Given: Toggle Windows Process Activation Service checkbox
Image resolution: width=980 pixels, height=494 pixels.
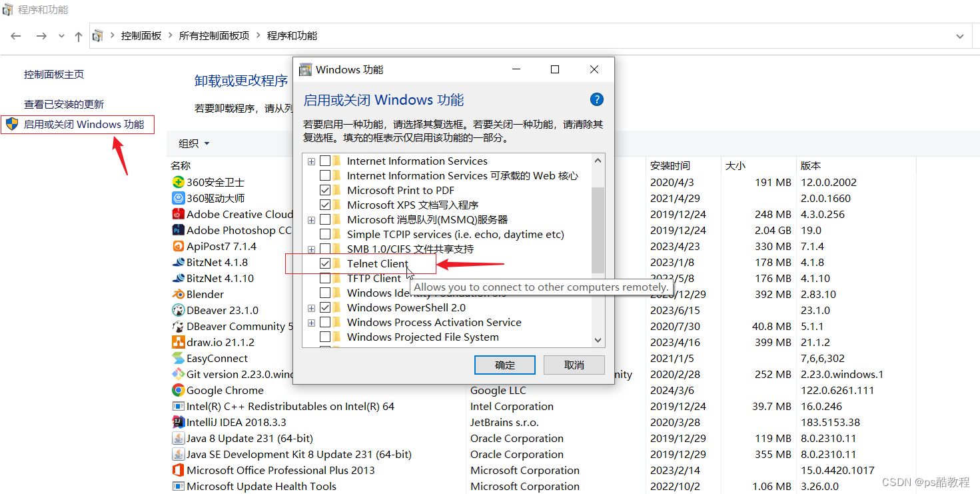Looking at the screenshot, I should click(325, 322).
